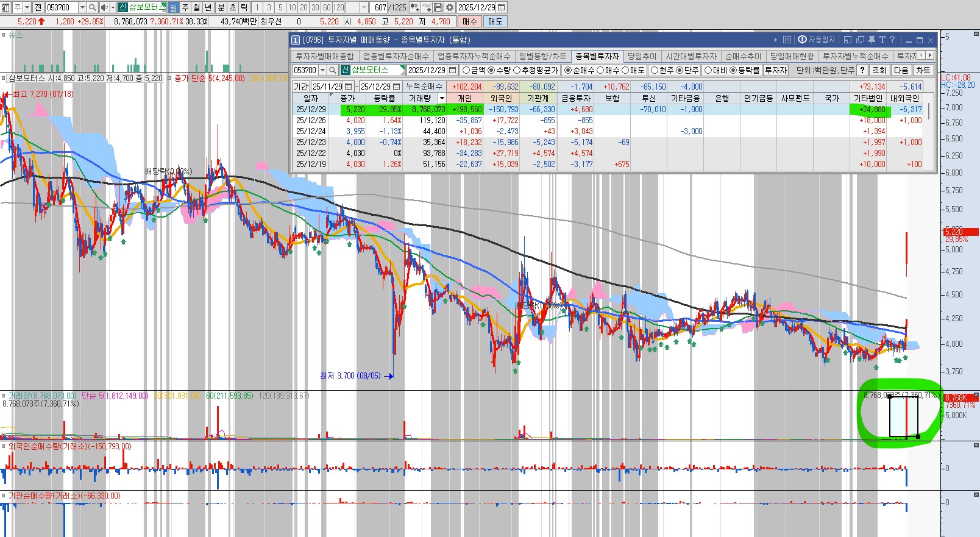Select the 순매수 radio button
This screenshot has height=537, width=980.
click(x=568, y=70)
